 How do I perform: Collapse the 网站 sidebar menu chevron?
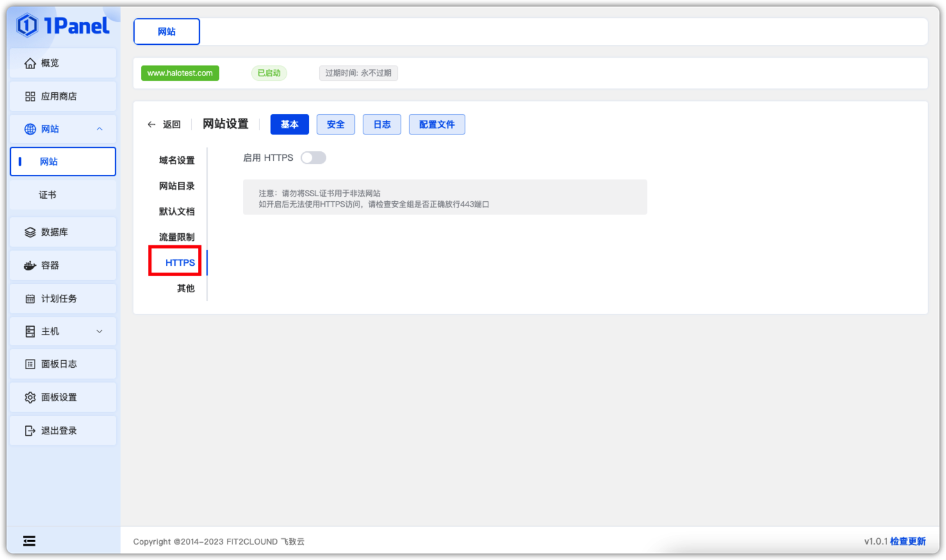pos(99,129)
